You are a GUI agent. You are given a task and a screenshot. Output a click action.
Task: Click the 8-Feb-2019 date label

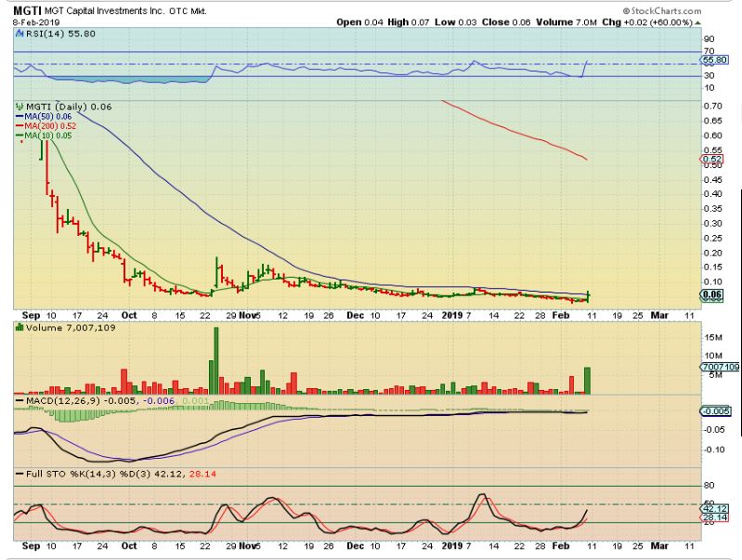point(36,22)
